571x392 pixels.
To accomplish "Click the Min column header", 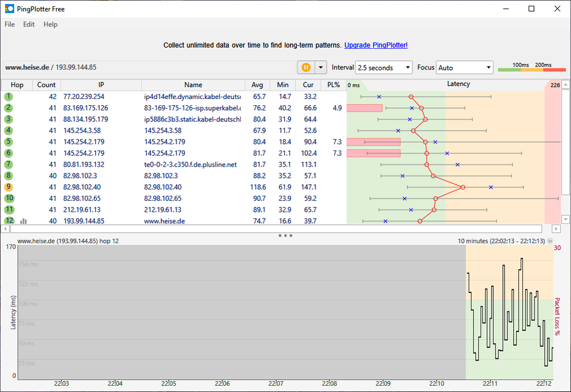I will pos(283,85).
